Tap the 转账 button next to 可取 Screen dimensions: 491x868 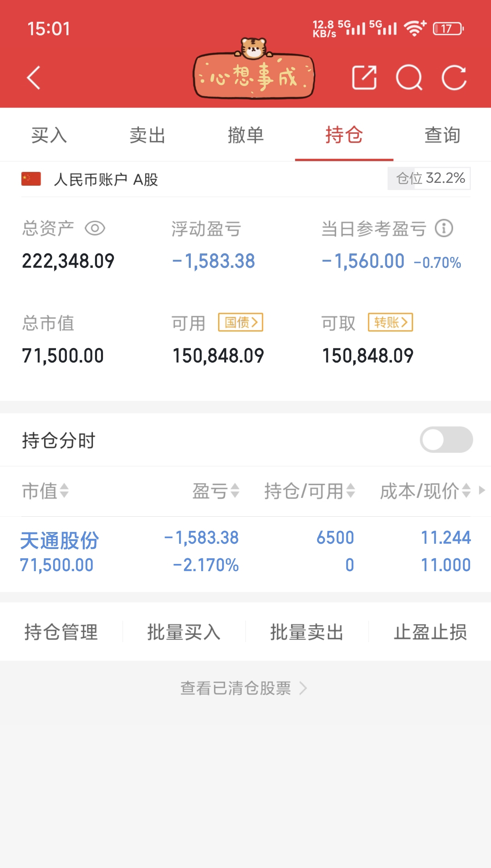(x=390, y=322)
